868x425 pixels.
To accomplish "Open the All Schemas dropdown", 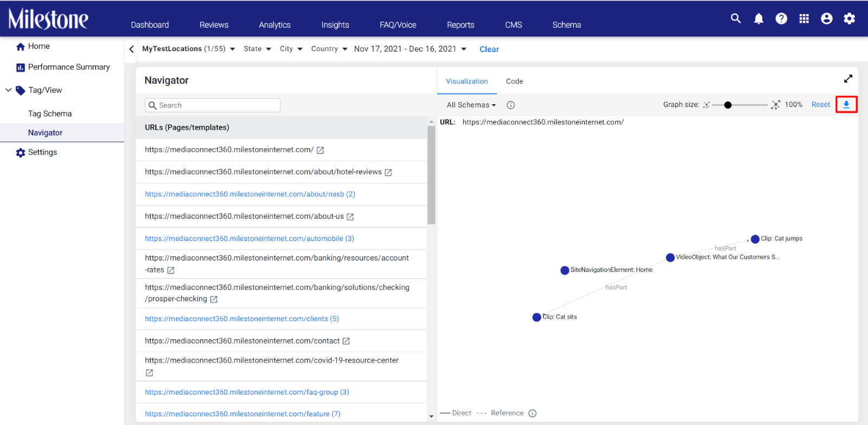I will (x=471, y=105).
